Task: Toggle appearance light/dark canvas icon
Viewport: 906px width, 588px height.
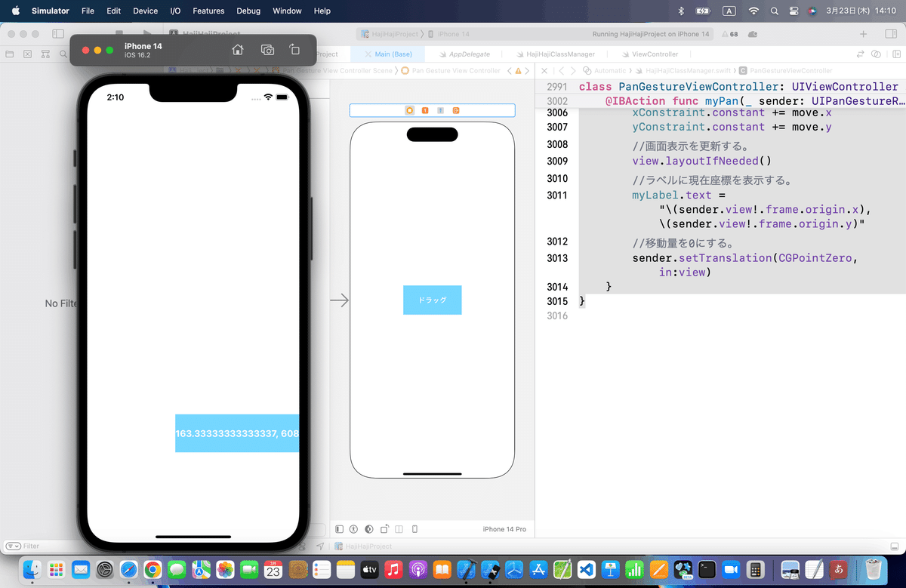Action: pyautogui.click(x=369, y=529)
